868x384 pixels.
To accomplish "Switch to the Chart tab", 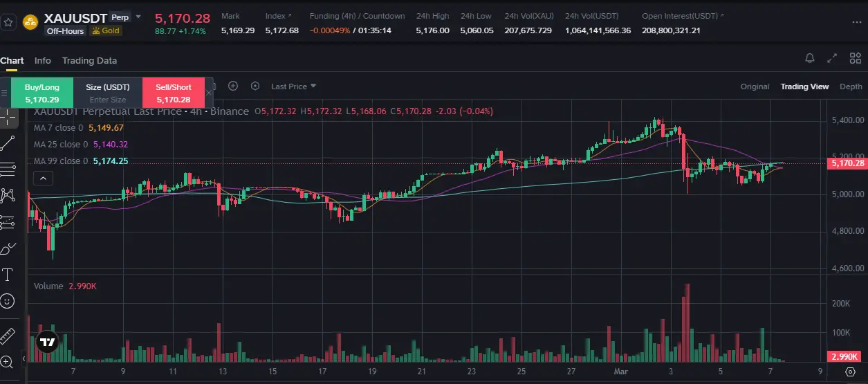I will pos(12,61).
